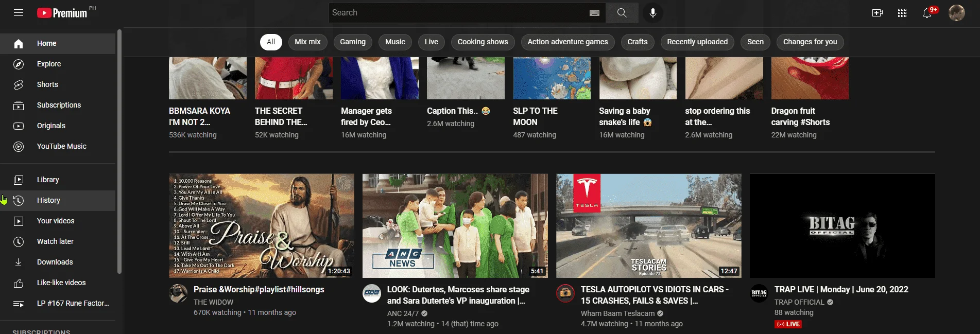Click the History clock icon

19,200
